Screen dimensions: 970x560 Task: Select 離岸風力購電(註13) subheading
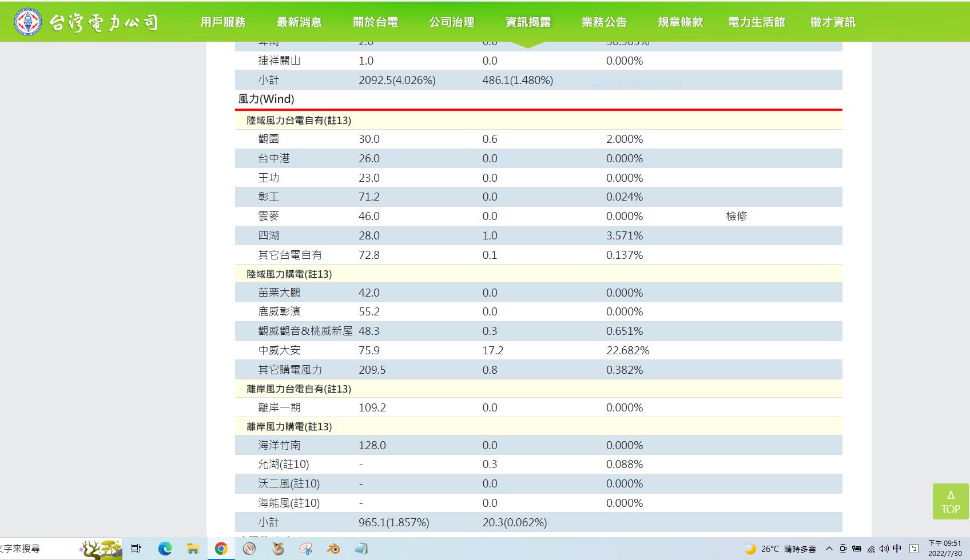(x=289, y=427)
